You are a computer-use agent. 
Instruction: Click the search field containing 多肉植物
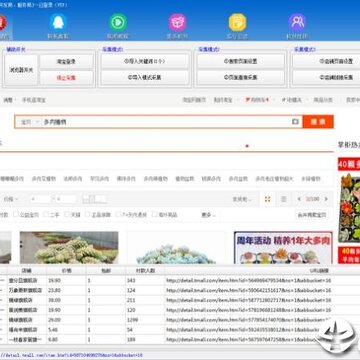pos(166,122)
